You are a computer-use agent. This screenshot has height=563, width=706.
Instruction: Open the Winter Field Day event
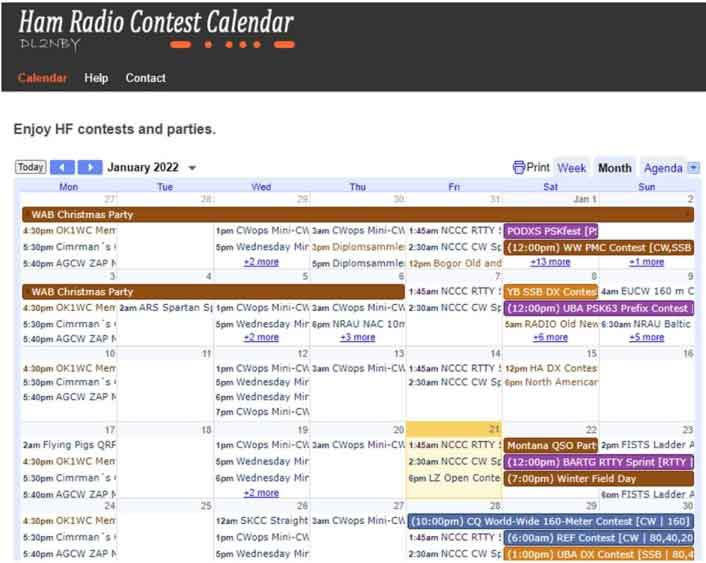(599, 478)
